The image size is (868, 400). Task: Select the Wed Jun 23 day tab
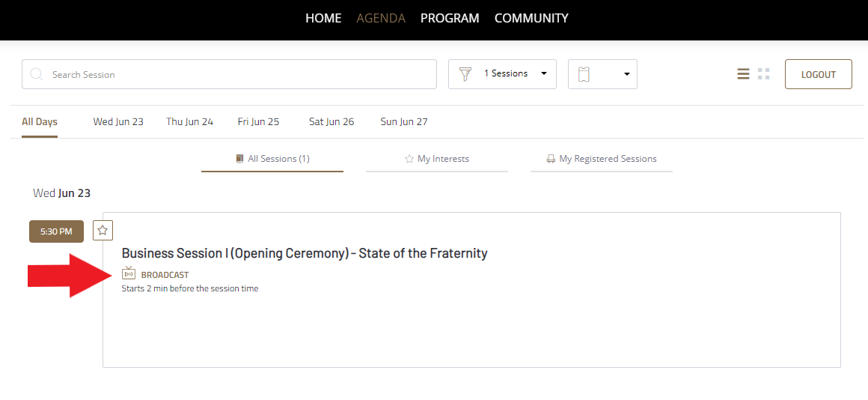pyautogui.click(x=118, y=122)
